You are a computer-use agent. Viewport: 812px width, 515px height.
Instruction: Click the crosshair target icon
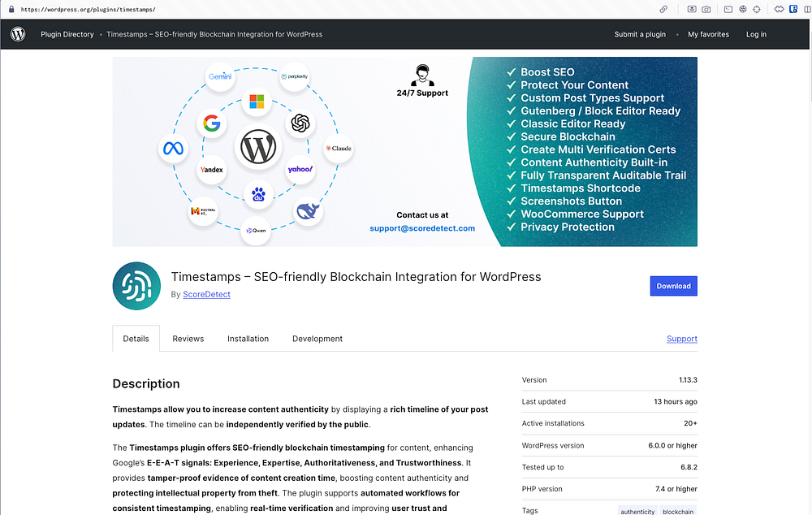point(757,9)
